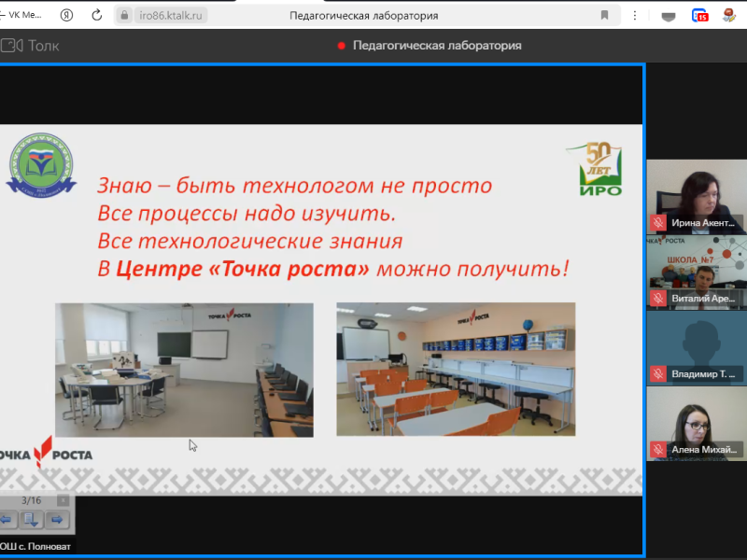
Task: Click the bookmark flag icon in the address bar
Action: click(x=603, y=15)
